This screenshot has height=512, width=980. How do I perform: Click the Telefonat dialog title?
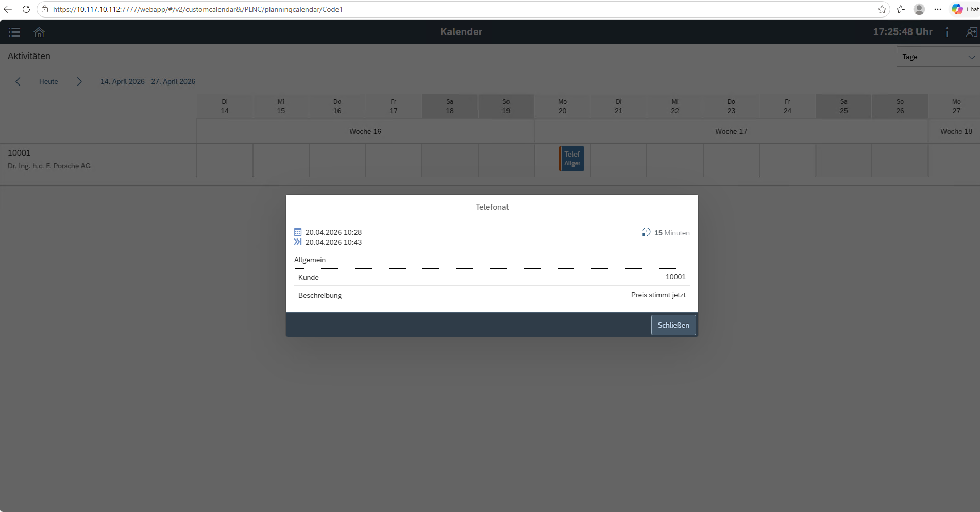pyautogui.click(x=492, y=207)
